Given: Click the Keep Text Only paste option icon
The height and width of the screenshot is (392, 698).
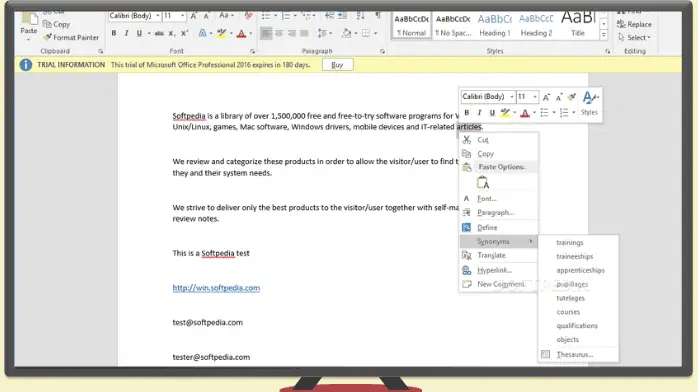Looking at the screenshot, I should [x=483, y=183].
